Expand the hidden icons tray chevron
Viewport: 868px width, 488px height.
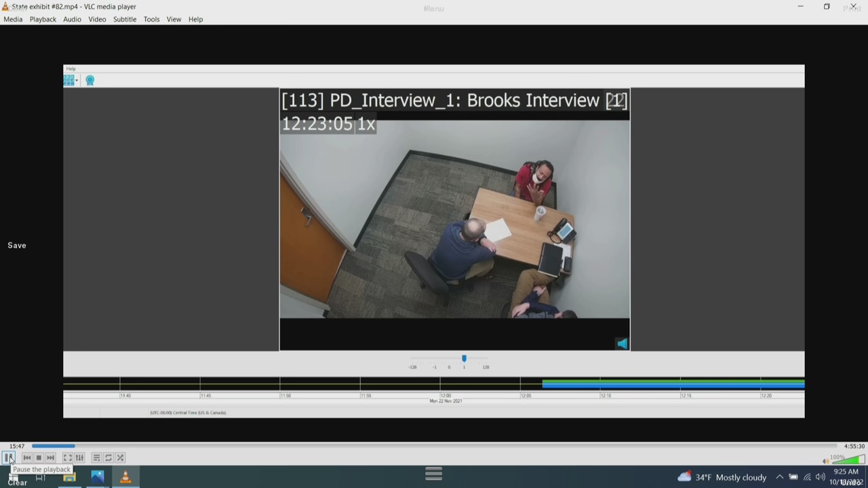(779, 477)
